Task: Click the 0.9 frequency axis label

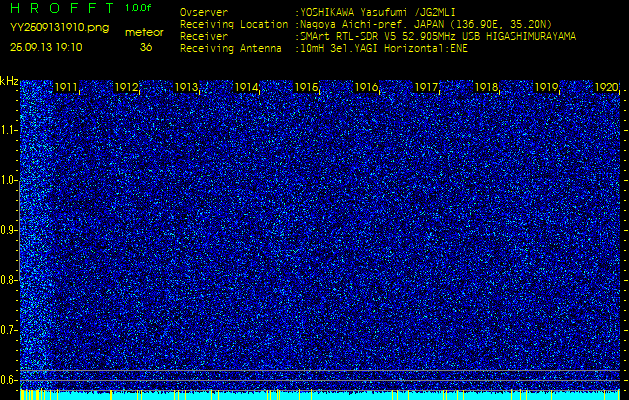Action: pos(7,230)
